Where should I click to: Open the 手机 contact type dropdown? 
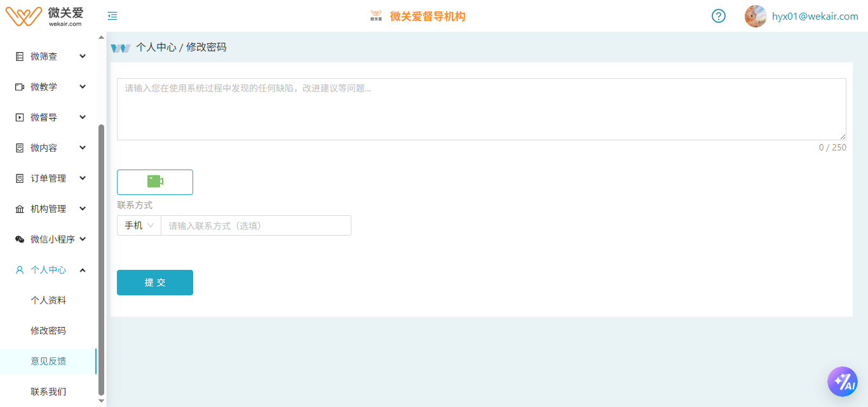click(x=139, y=225)
